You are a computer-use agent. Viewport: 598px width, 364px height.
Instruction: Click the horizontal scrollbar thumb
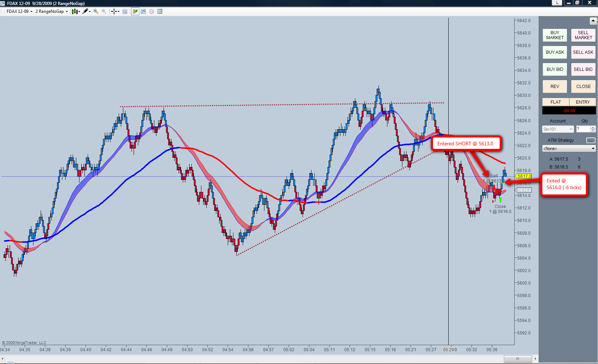pyautogui.click(x=518, y=359)
